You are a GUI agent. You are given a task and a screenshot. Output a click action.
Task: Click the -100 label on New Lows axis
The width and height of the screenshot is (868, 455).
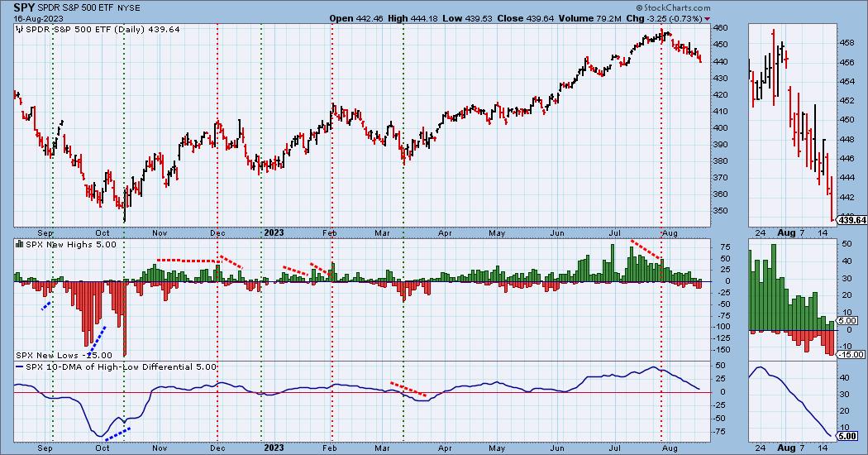point(722,327)
